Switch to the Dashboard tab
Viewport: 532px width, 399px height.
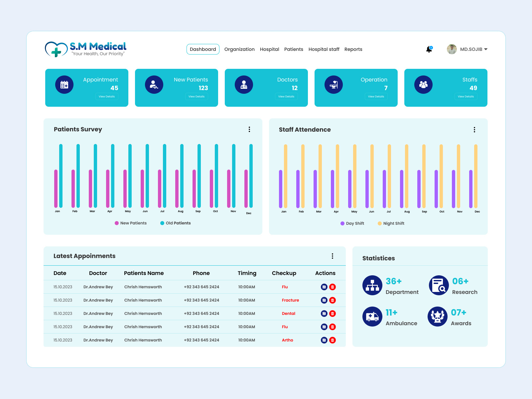click(x=203, y=49)
